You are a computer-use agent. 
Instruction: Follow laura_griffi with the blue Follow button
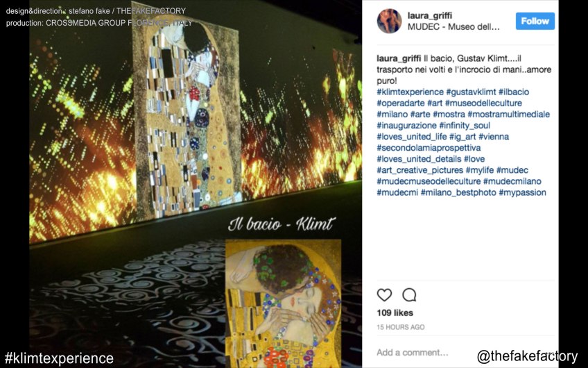[x=535, y=21]
